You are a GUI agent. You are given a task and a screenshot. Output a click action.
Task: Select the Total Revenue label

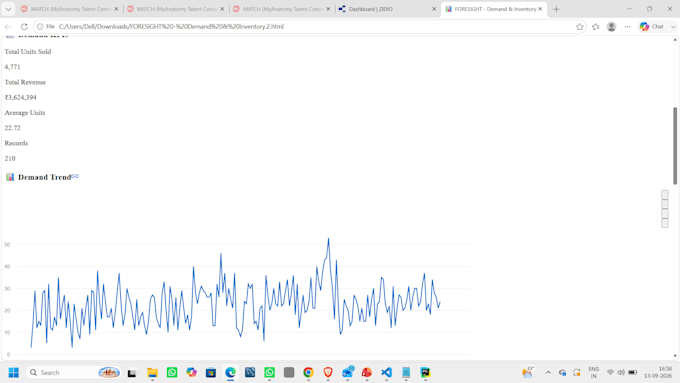coord(25,82)
